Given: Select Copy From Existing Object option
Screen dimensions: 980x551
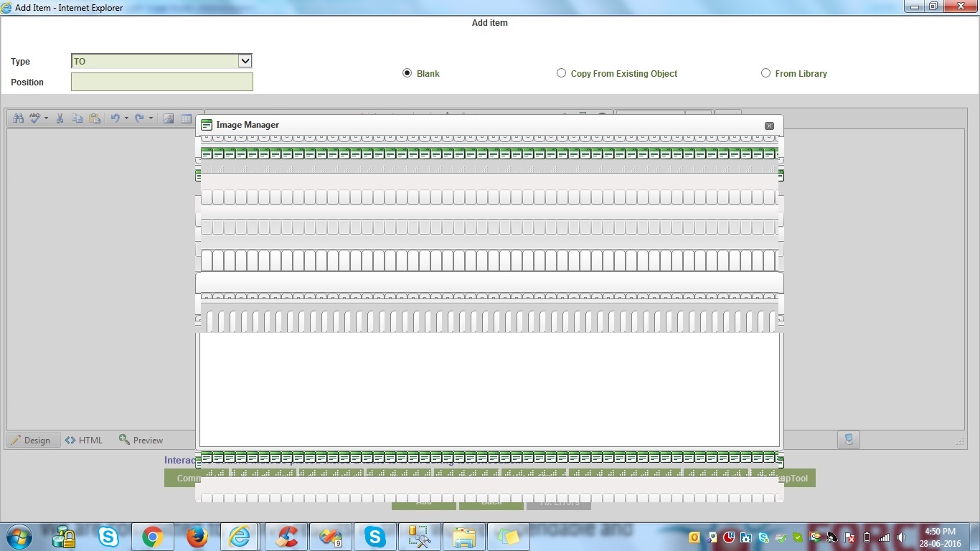Looking at the screenshot, I should 561,73.
